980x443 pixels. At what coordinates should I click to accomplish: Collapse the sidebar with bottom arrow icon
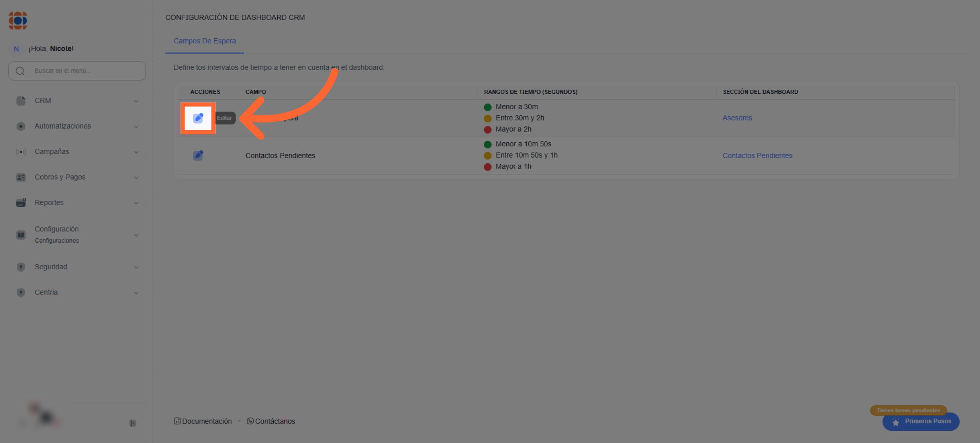tap(133, 423)
